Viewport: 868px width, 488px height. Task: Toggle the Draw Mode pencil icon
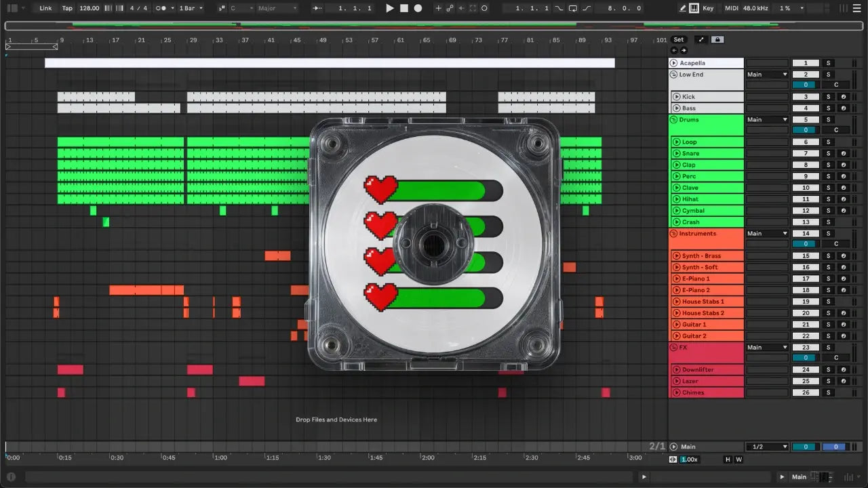pos(683,8)
